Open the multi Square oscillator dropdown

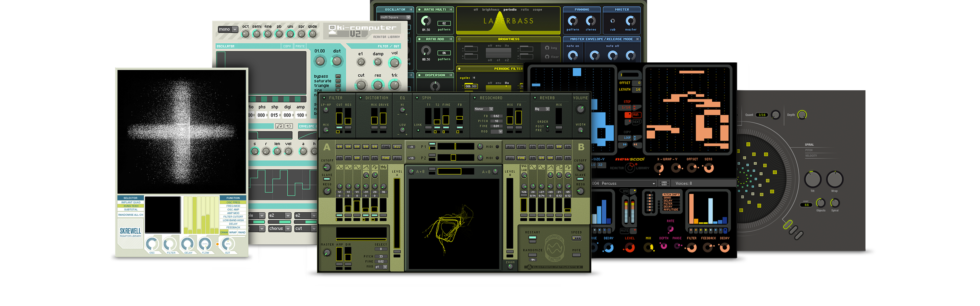pyautogui.click(x=395, y=17)
